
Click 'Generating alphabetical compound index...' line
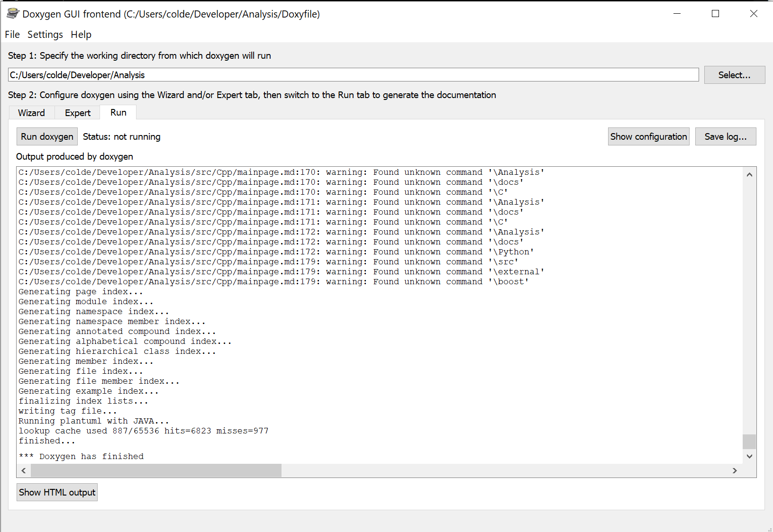[x=125, y=341]
